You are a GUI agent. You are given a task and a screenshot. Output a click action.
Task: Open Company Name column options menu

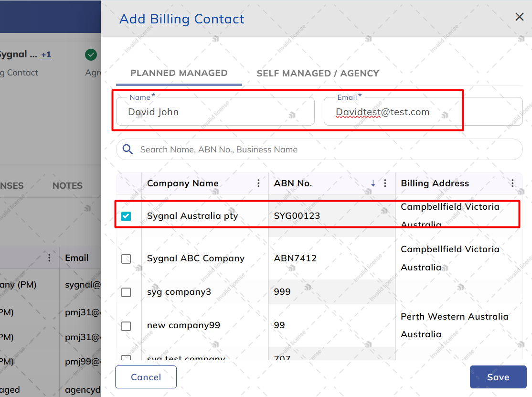click(x=258, y=183)
